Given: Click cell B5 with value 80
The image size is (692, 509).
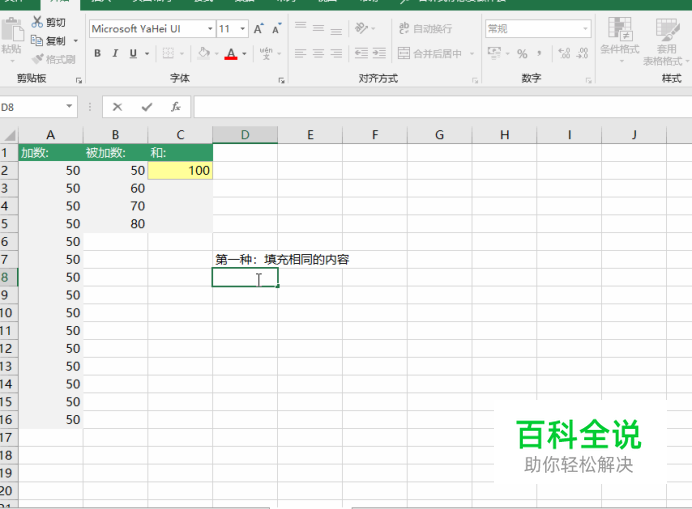Looking at the screenshot, I should [x=115, y=224].
